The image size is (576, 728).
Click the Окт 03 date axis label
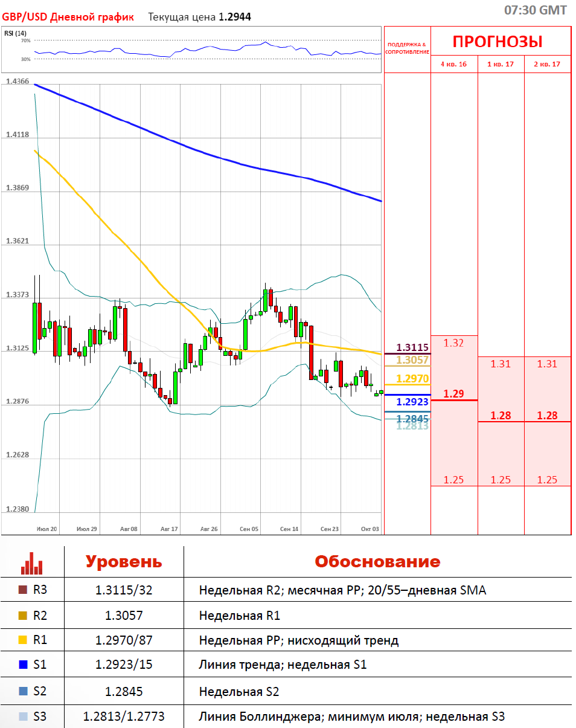[x=370, y=529]
